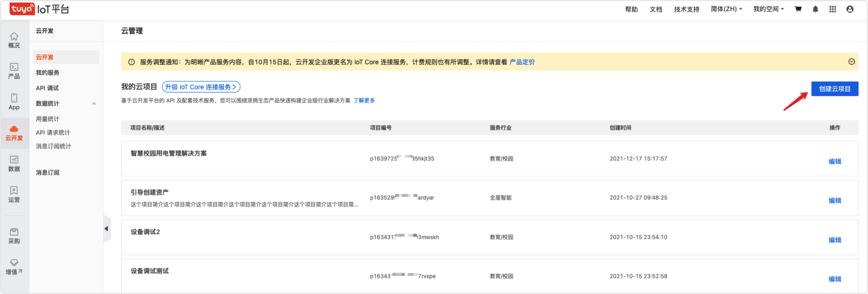The image size is (868, 294).
Task: Click the project ID ending in ardyar
Action: pyautogui.click(x=402, y=198)
